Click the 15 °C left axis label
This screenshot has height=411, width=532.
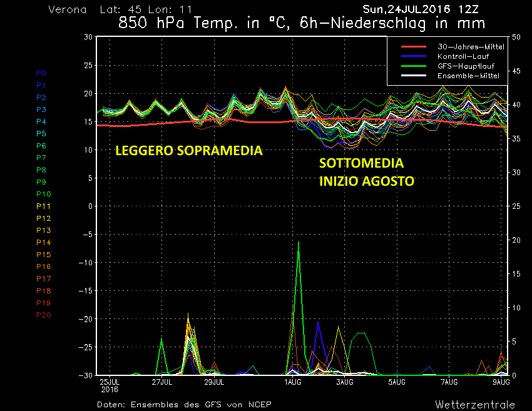point(88,122)
